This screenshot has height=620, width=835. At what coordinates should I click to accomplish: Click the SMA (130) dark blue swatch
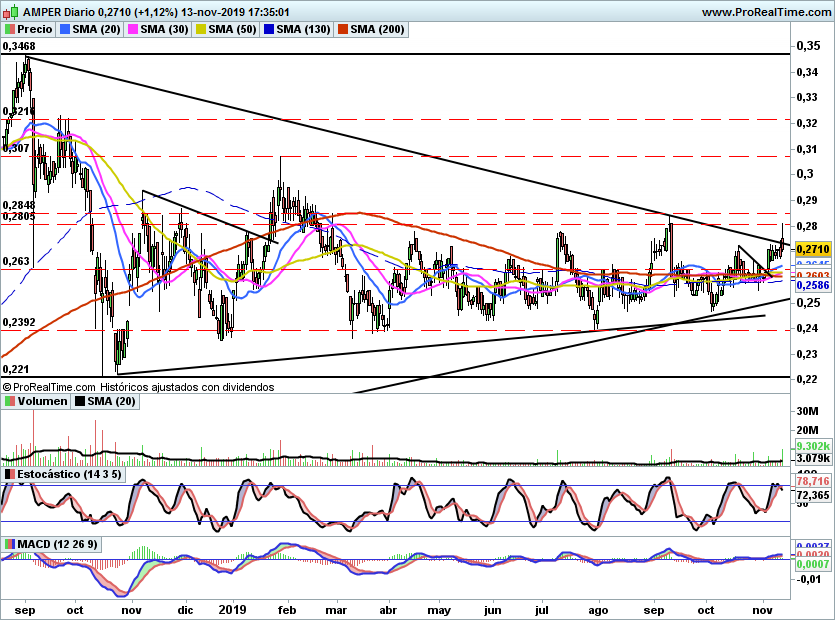click(269, 29)
